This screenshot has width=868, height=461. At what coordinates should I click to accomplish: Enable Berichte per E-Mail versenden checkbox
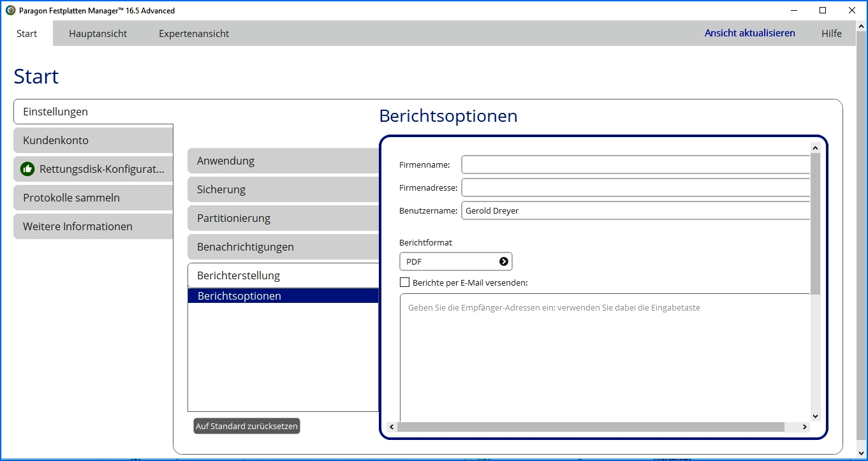click(x=404, y=282)
